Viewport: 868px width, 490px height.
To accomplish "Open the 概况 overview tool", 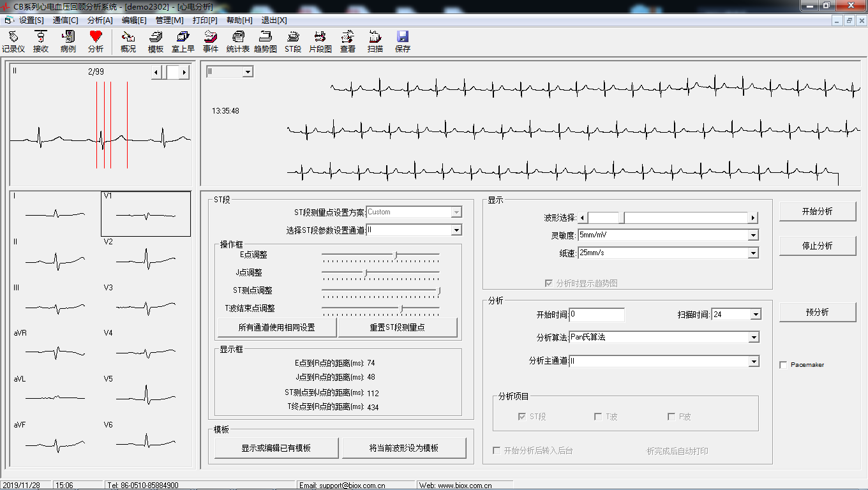I will (128, 40).
